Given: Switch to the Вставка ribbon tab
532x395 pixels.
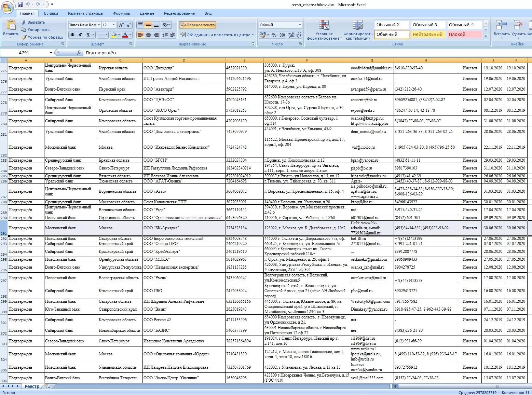Looking at the screenshot, I should click(x=51, y=13).
